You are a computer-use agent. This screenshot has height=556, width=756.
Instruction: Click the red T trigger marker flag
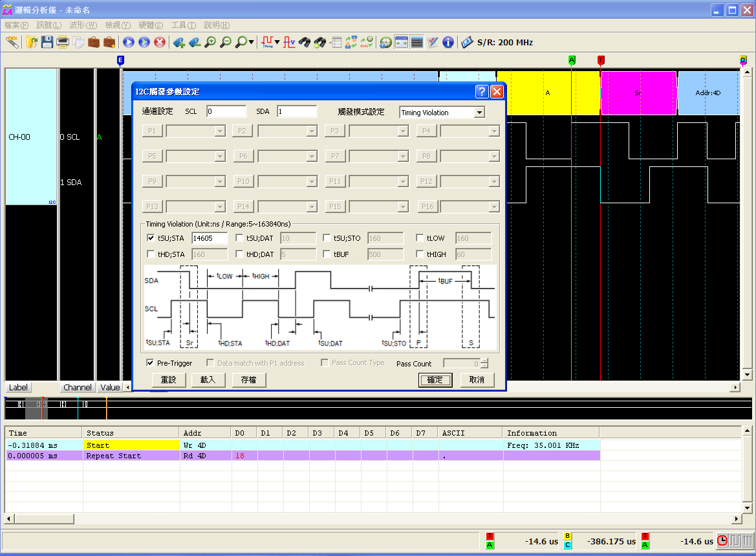601,60
